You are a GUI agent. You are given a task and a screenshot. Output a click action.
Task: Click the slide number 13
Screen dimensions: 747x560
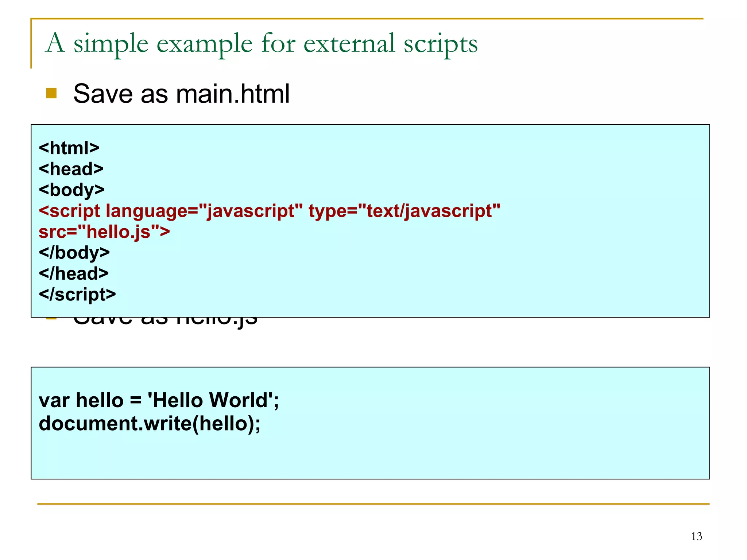[696, 536]
